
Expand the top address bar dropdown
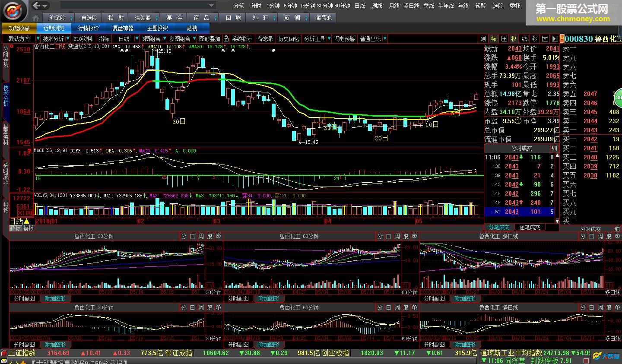tap(212, 6)
